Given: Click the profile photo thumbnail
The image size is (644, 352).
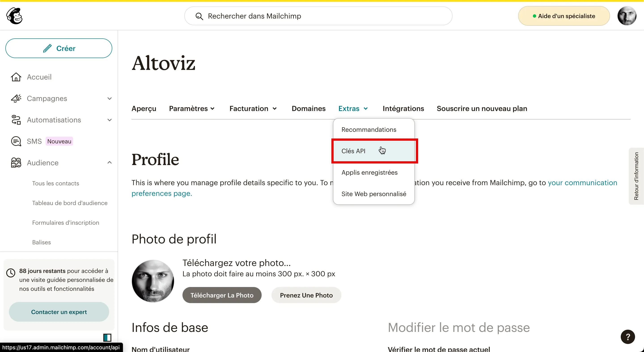Looking at the screenshot, I should [153, 281].
